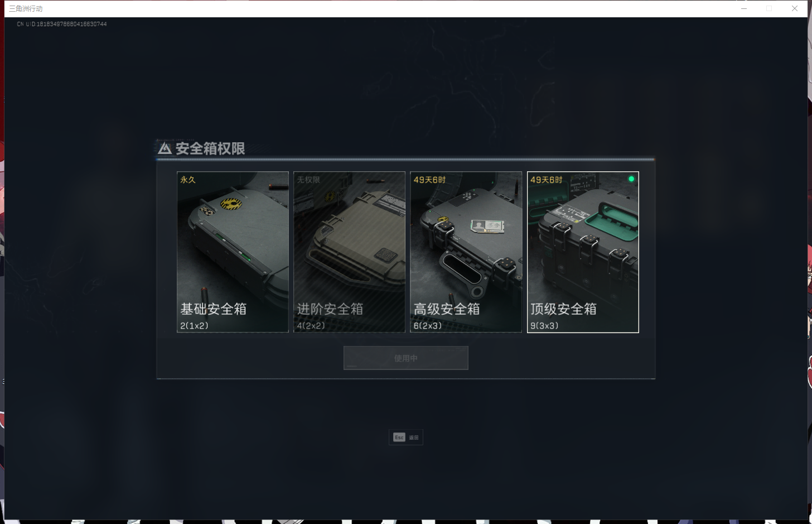Click the 无权限 status label
Viewport: 812px width, 524px height.
click(308, 180)
